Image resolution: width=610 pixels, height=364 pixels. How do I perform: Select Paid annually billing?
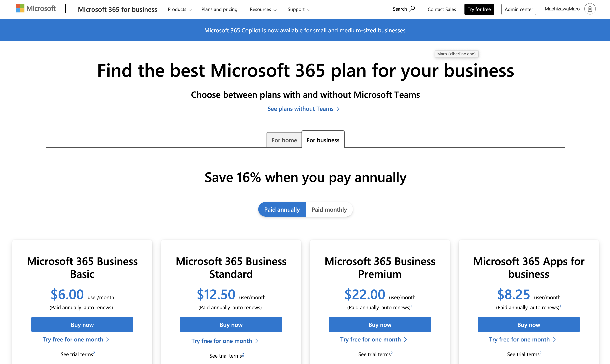282,209
